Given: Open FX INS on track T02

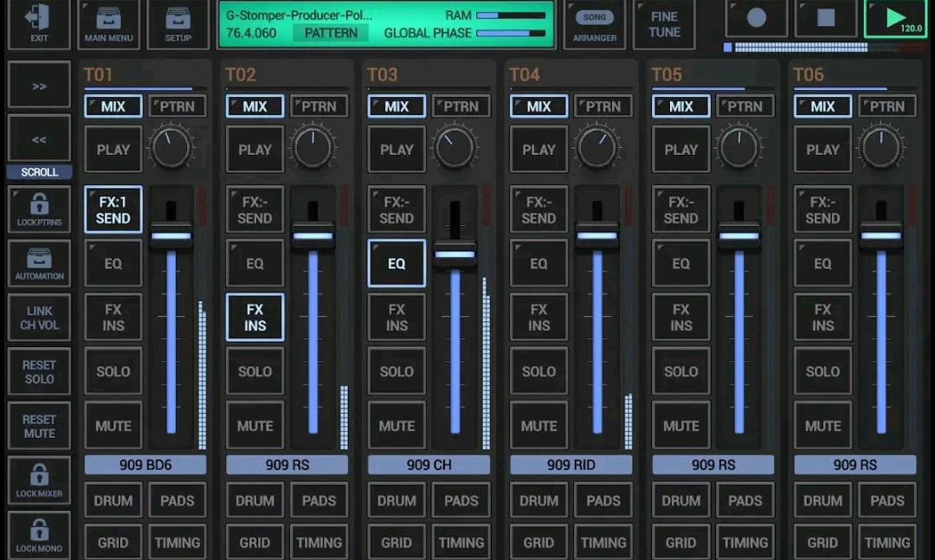Looking at the screenshot, I should coord(255,317).
